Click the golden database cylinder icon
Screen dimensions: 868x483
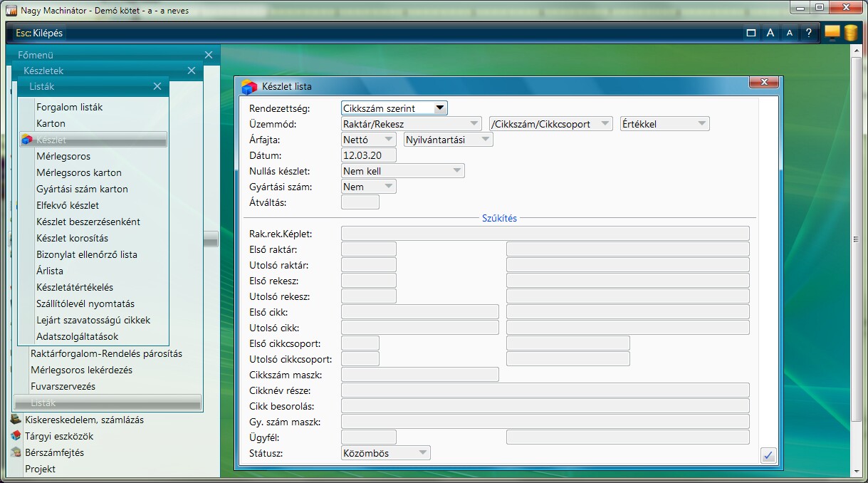coord(851,33)
